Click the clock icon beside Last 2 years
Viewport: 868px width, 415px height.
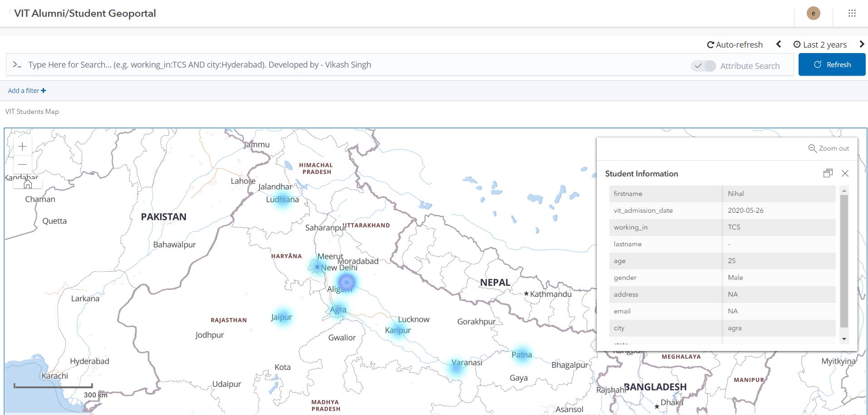(797, 44)
